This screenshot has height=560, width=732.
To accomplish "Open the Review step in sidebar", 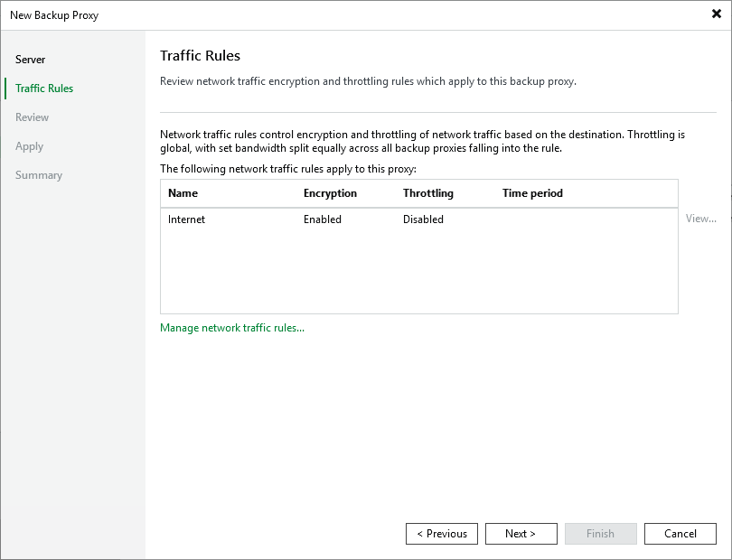I will click(33, 117).
